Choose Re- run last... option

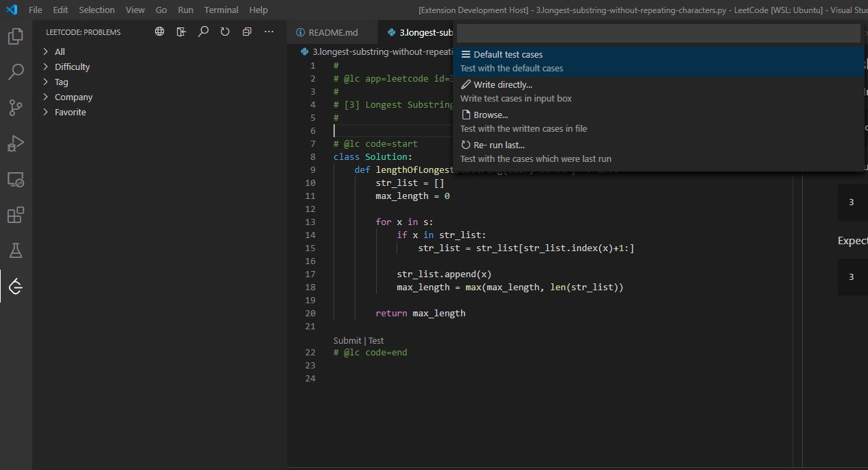pyautogui.click(x=658, y=152)
